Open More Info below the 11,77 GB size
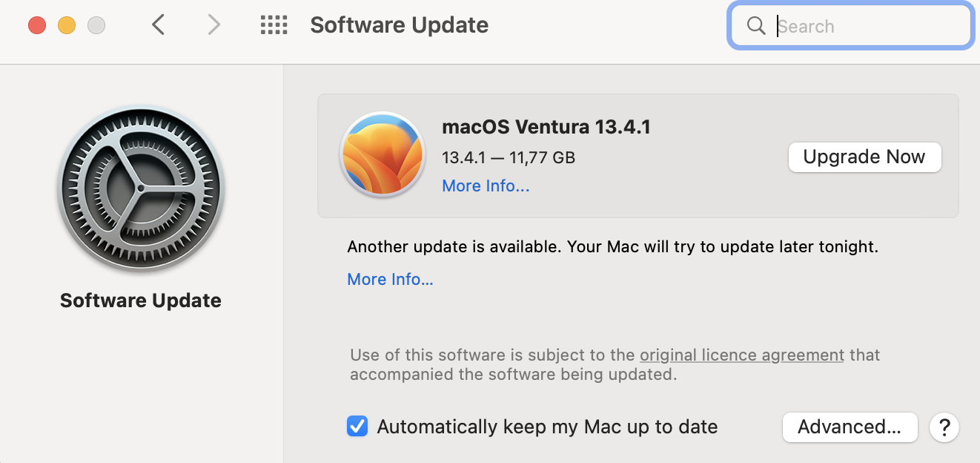Image resolution: width=980 pixels, height=463 pixels. tap(486, 186)
